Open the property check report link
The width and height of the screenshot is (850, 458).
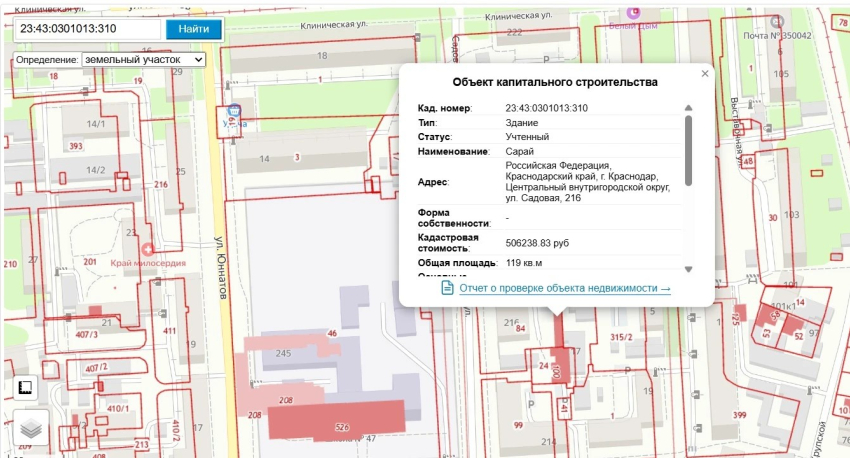pos(565,288)
